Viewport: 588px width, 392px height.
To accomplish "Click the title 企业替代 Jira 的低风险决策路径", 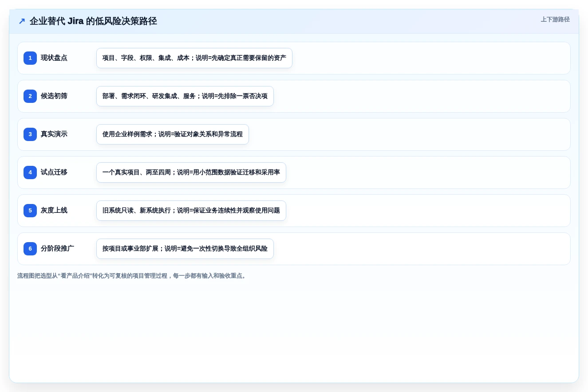I will pos(93,21).
